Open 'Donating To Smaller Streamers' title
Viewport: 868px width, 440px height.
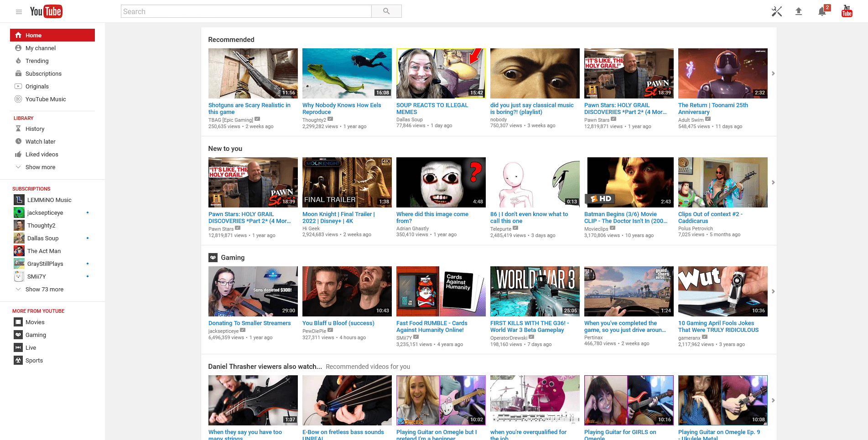249,323
